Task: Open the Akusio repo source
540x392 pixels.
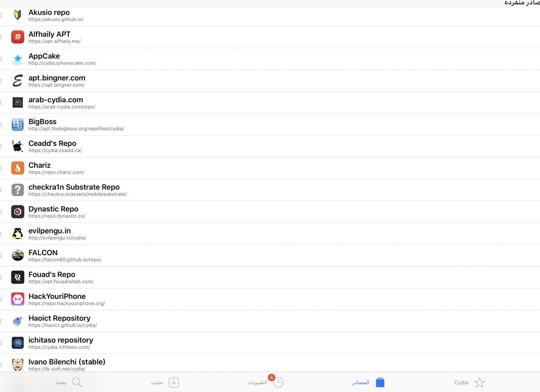Action: [270, 15]
